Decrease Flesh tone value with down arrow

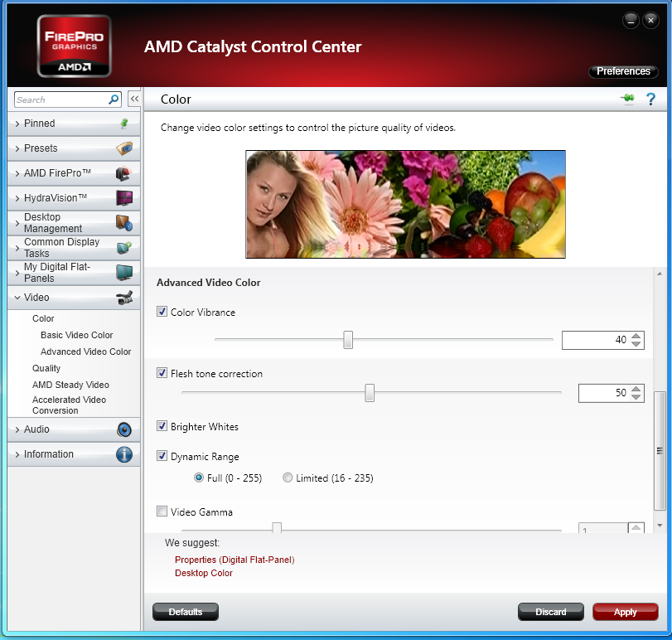636,397
